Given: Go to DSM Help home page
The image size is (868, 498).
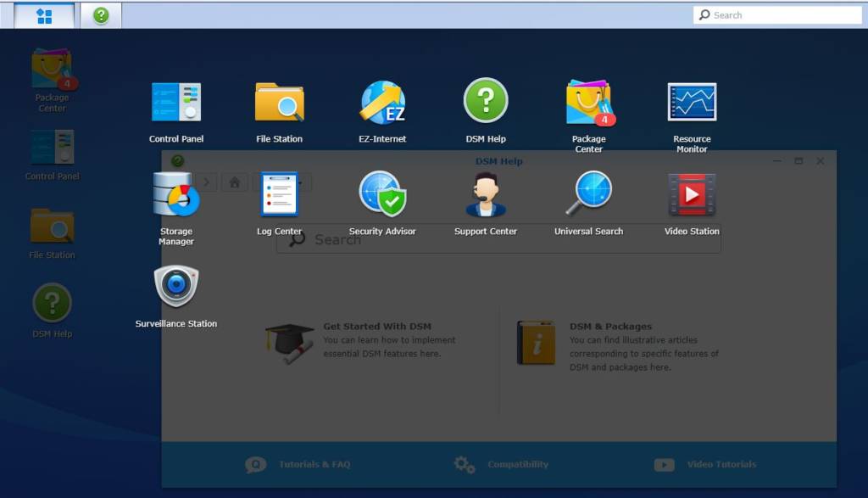Looking at the screenshot, I should (x=234, y=182).
